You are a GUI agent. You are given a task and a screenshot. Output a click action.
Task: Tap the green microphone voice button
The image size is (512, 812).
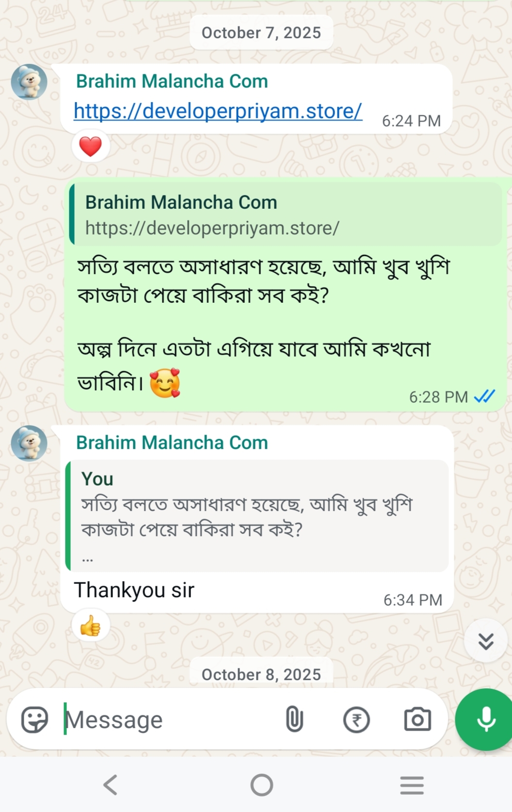pyautogui.click(x=485, y=719)
